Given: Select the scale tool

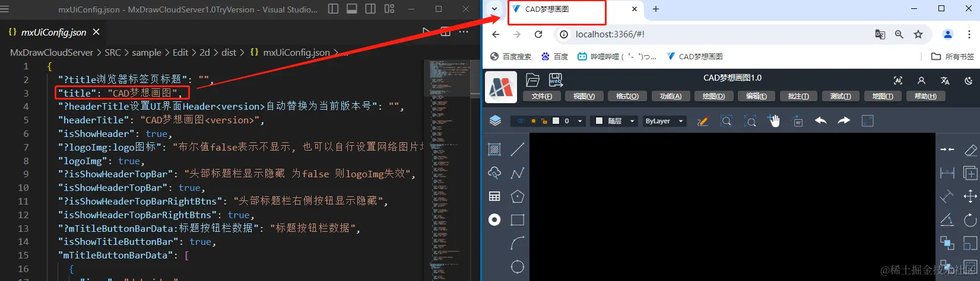Looking at the screenshot, I should [x=971, y=243].
